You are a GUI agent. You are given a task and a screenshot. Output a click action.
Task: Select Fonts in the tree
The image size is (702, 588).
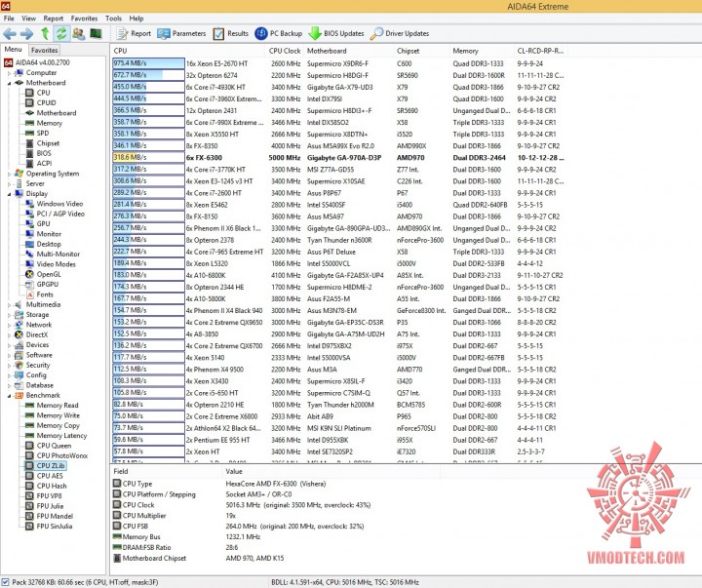[45, 294]
